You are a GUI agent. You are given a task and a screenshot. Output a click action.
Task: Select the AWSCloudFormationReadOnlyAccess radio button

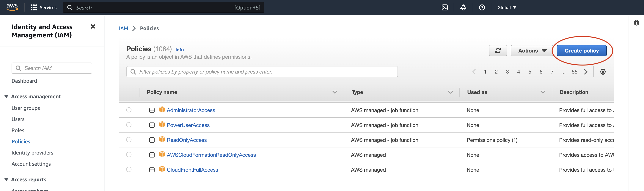click(129, 155)
